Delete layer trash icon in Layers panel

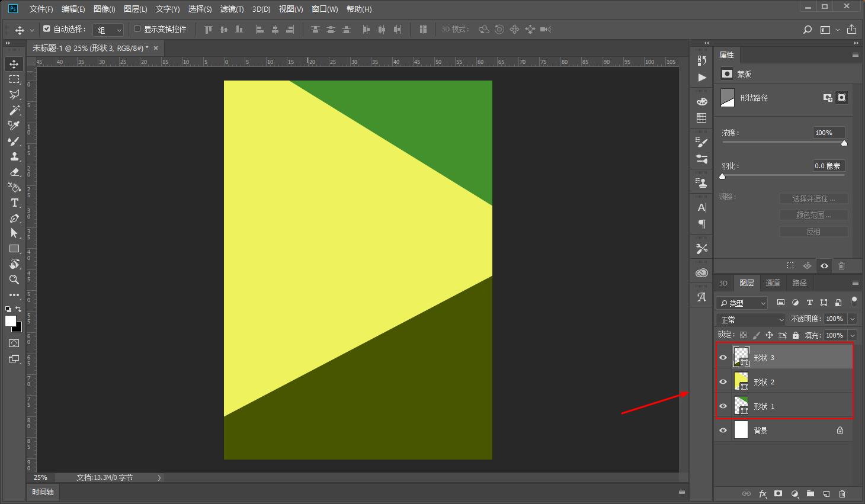[842, 493]
